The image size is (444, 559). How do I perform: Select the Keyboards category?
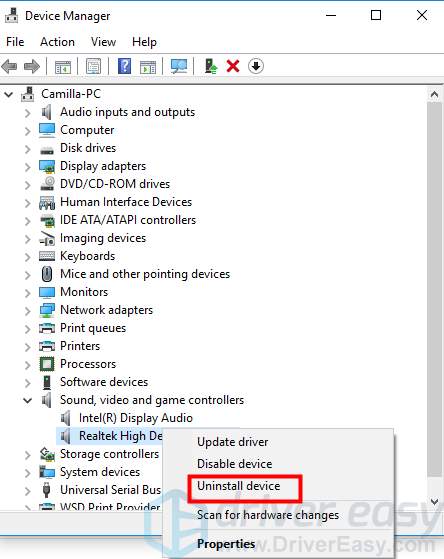(87, 256)
